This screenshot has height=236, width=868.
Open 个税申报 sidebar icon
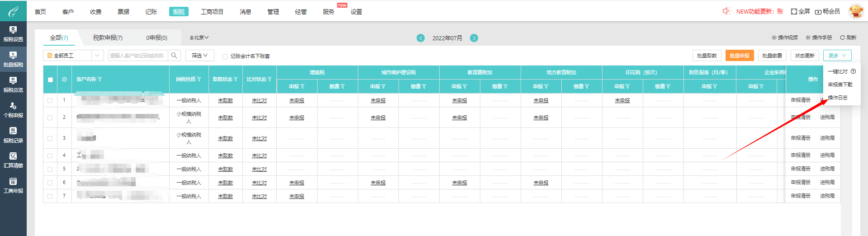(x=13, y=110)
